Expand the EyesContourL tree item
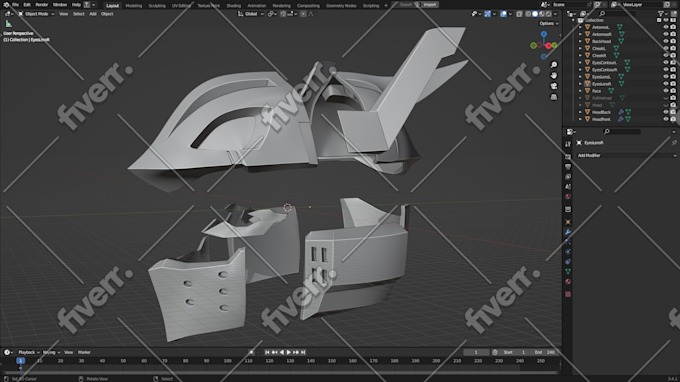Image resolution: width=680 pixels, height=382 pixels. point(580,62)
